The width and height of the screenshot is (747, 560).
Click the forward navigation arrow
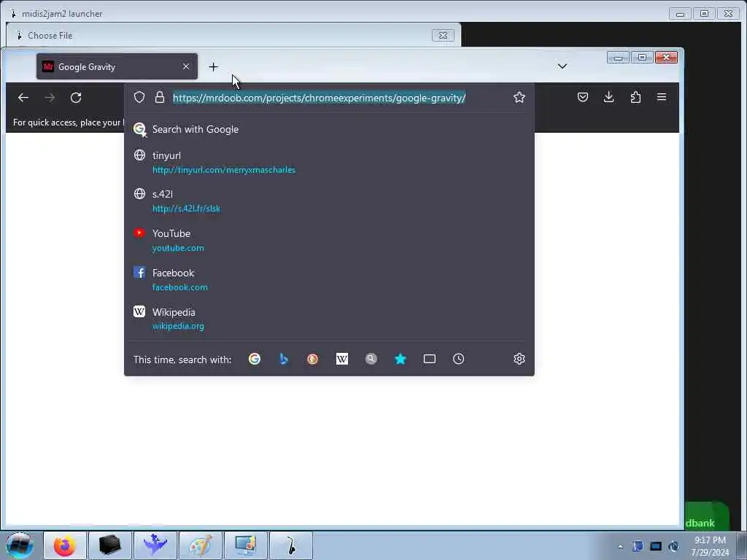50,98
